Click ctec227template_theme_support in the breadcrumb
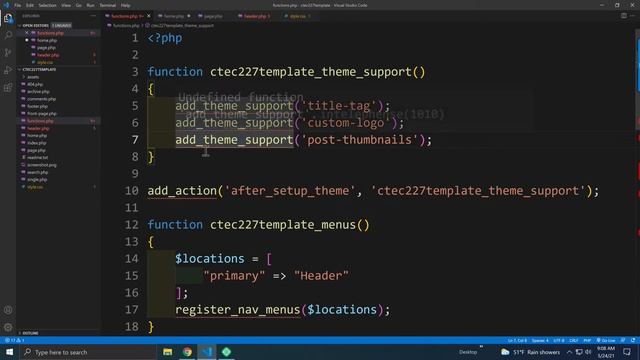Screen dimensions: 640x360 (x=182, y=25)
